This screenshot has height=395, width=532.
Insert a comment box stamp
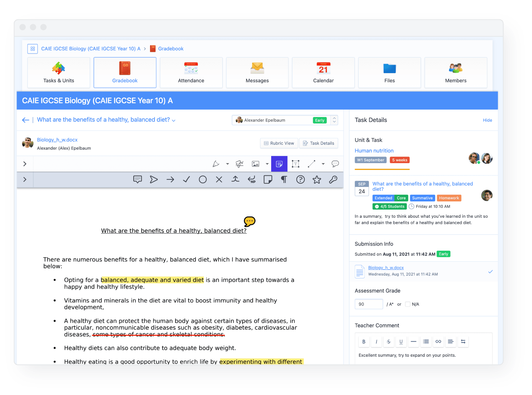(x=138, y=179)
